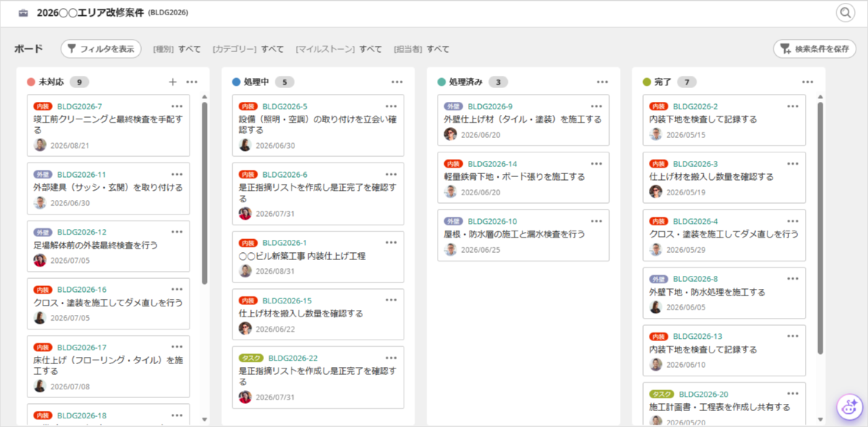Open issue link BLDG2026-4
The height and width of the screenshot is (427, 868).
point(696,221)
